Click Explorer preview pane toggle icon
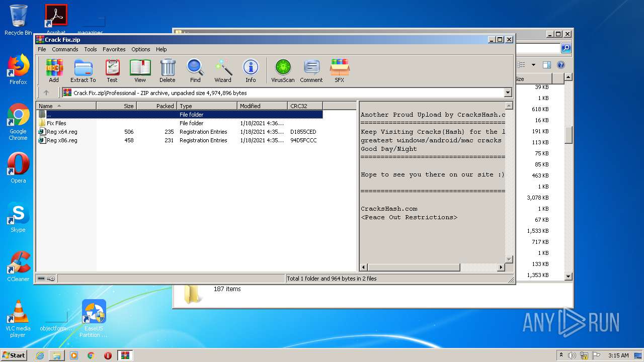 click(547, 65)
